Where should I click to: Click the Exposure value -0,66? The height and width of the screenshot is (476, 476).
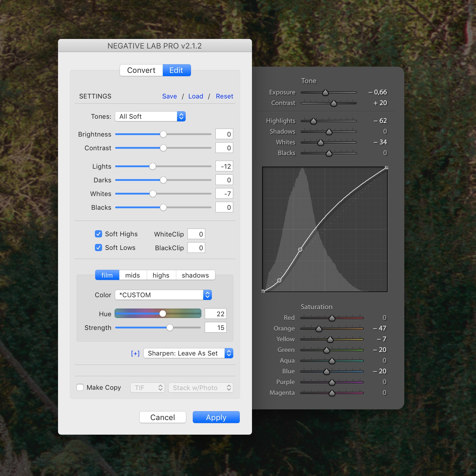[378, 92]
